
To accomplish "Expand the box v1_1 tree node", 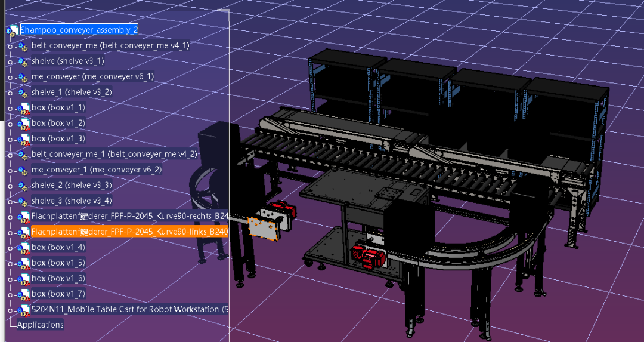I will [x=10, y=109].
